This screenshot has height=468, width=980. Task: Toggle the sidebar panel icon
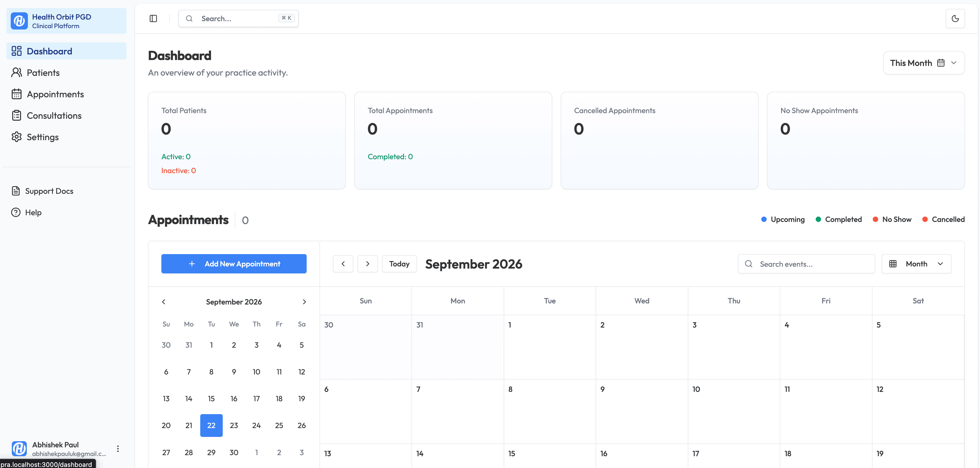pyautogui.click(x=153, y=19)
